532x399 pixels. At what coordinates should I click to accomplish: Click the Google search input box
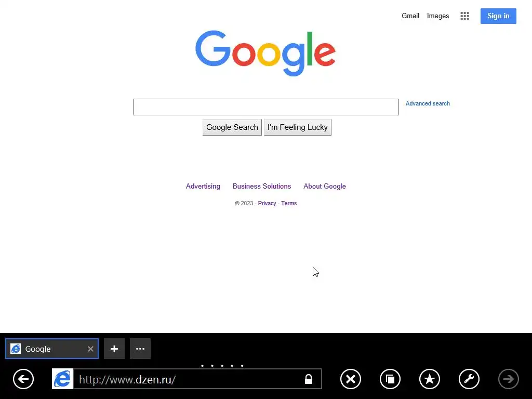(266, 107)
